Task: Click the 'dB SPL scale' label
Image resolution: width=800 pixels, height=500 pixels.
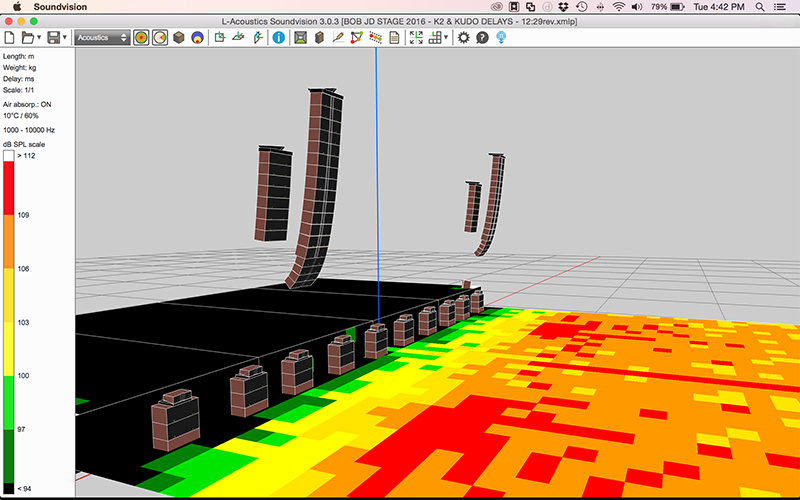Action: point(24,144)
